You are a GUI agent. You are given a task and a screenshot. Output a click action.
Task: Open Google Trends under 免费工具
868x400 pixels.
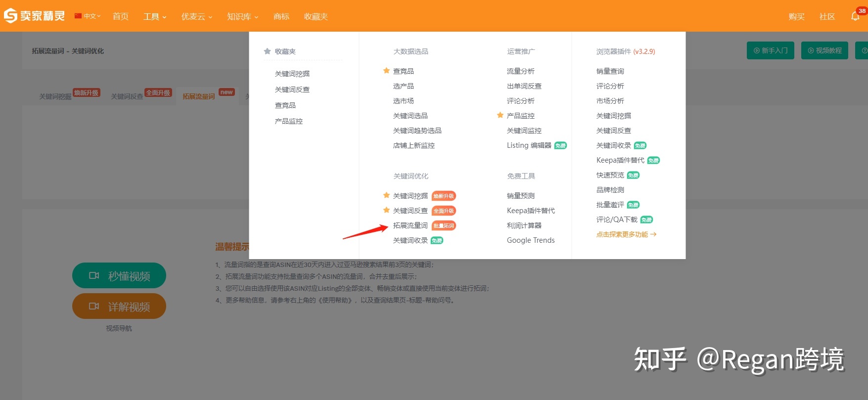[530, 240]
